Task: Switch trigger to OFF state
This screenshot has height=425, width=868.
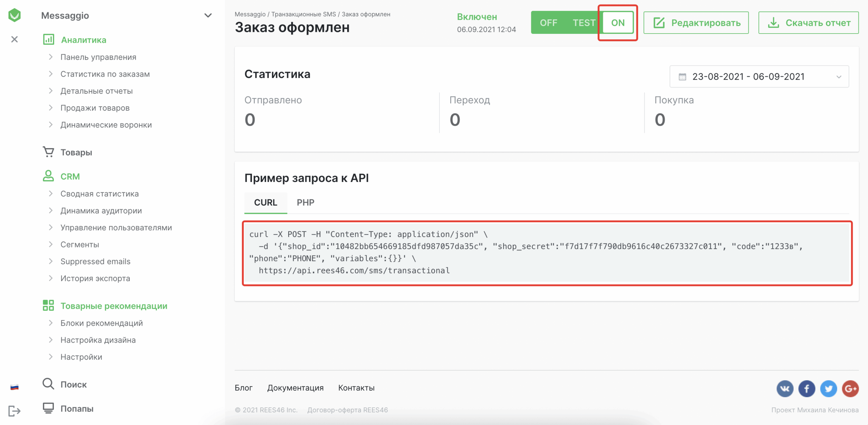Action: coord(548,23)
